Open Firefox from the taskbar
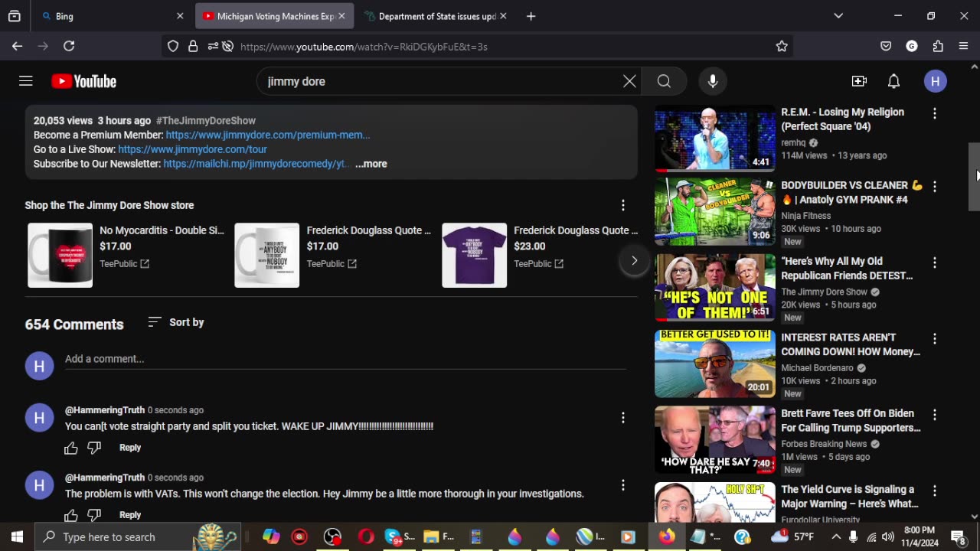 667,537
